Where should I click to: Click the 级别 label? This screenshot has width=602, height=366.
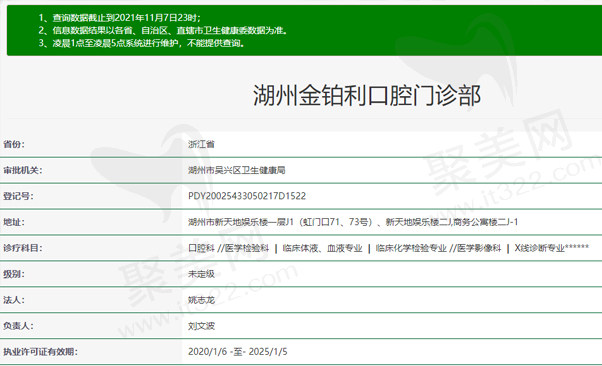tap(14, 274)
